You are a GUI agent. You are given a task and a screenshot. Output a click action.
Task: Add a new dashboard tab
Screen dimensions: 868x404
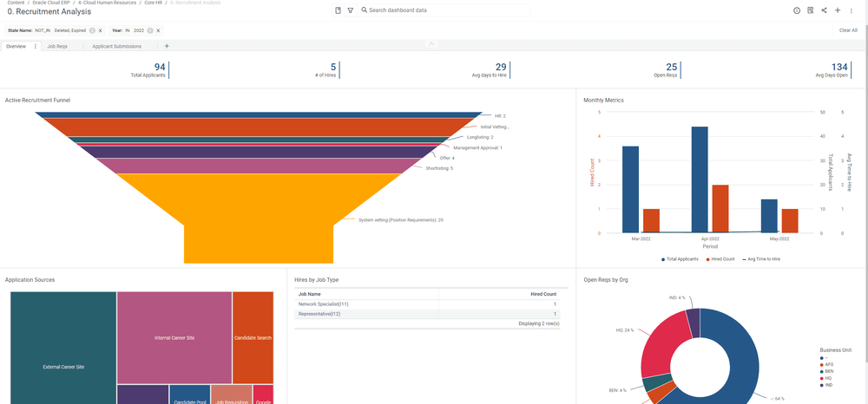click(167, 47)
